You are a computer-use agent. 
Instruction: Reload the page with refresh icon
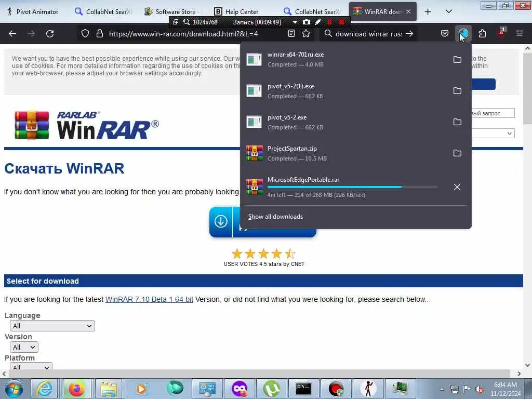coord(50,34)
